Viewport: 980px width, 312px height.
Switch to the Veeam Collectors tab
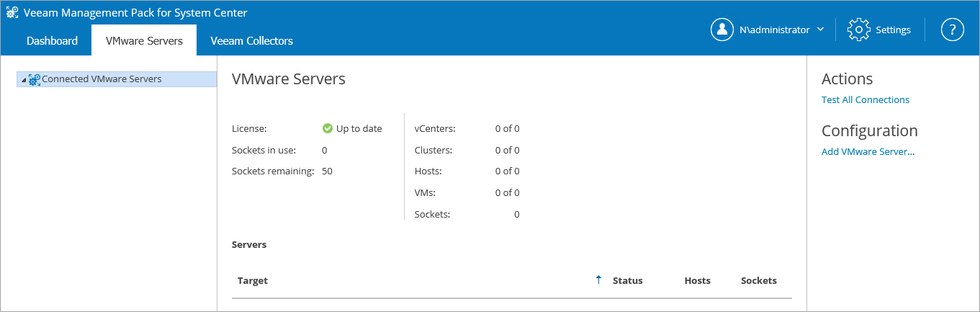[x=251, y=40]
